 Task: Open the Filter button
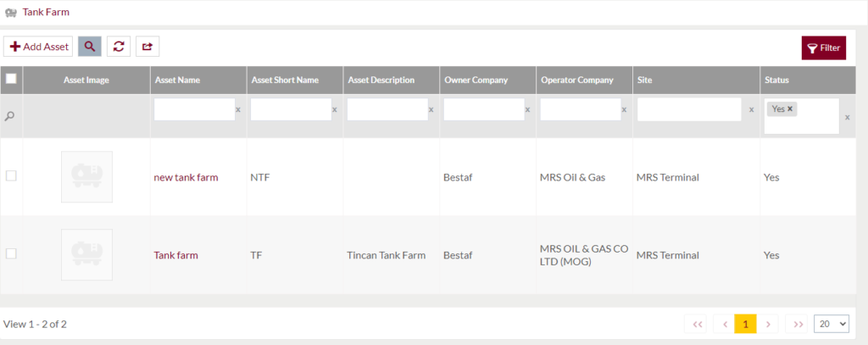coord(824,48)
